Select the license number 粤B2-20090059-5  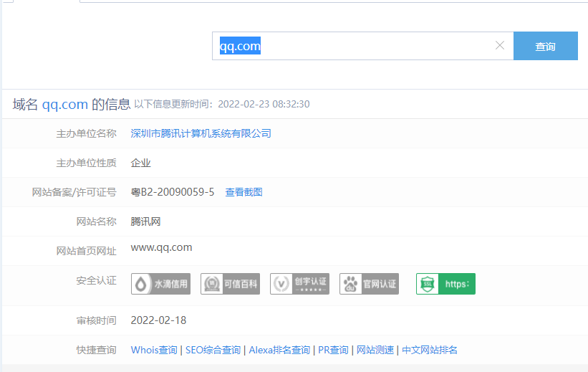point(173,192)
